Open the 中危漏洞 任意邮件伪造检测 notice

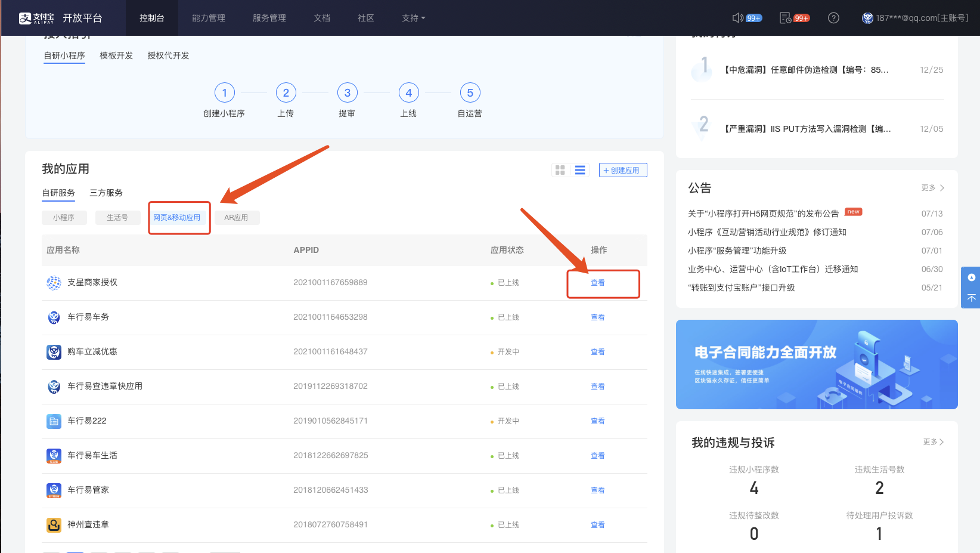tap(806, 70)
